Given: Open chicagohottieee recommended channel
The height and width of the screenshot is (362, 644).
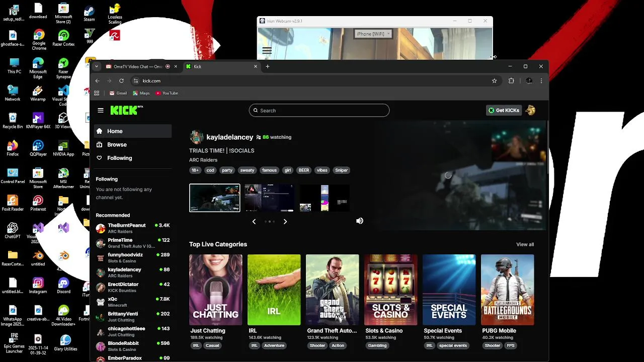Looking at the screenshot, I should (133, 331).
